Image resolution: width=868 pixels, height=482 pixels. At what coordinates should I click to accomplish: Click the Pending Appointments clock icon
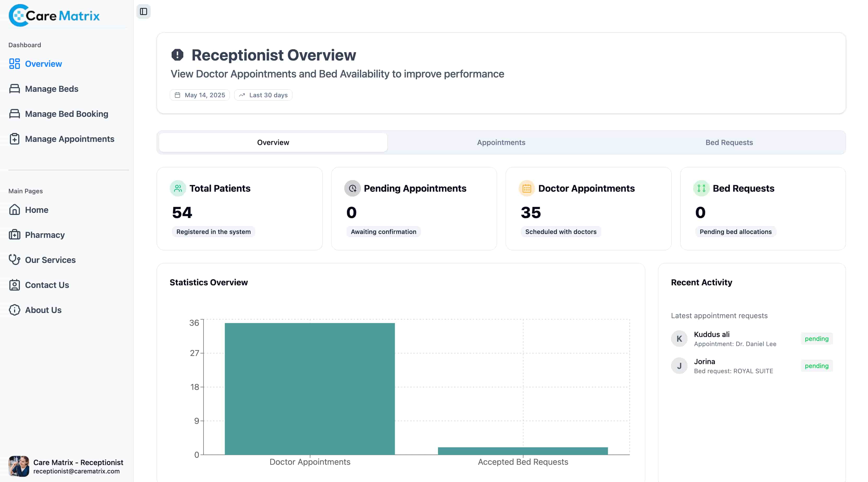[353, 188]
